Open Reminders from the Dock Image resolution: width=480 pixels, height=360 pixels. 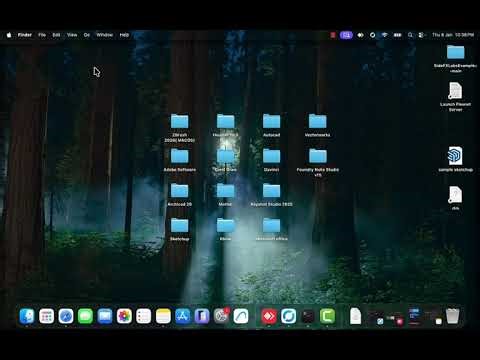[x=144, y=316]
